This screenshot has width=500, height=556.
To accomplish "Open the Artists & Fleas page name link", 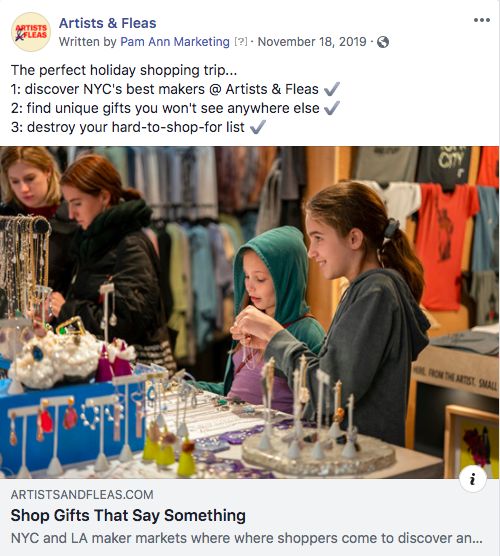I will pyautogui.click(x=107, y=23).
